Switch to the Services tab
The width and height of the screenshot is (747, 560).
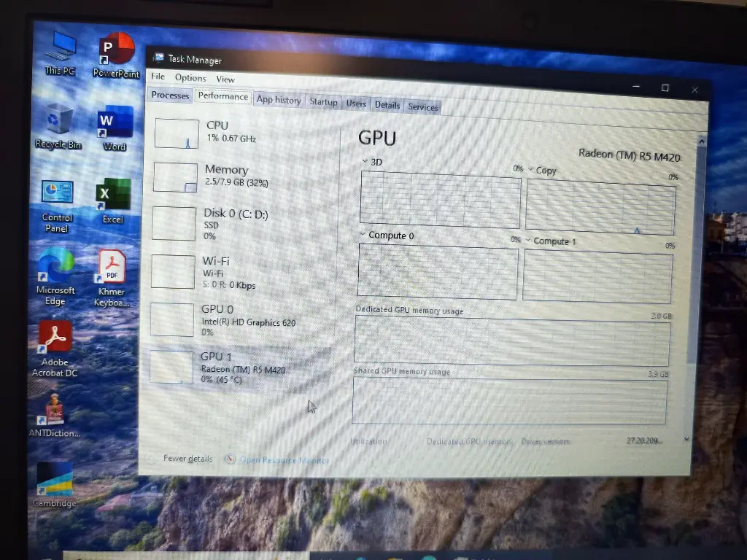(422, 106)
